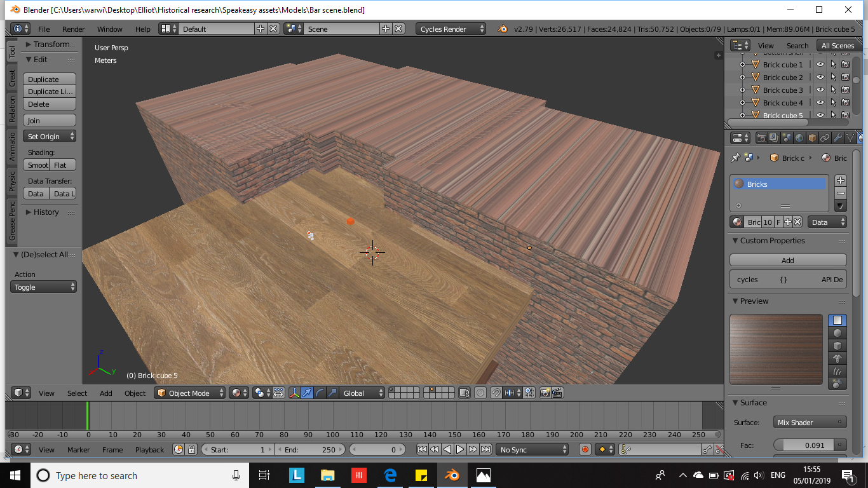Click Blender icon in Windows taskbar
The image size is (868, 488).
coord(452,475)
